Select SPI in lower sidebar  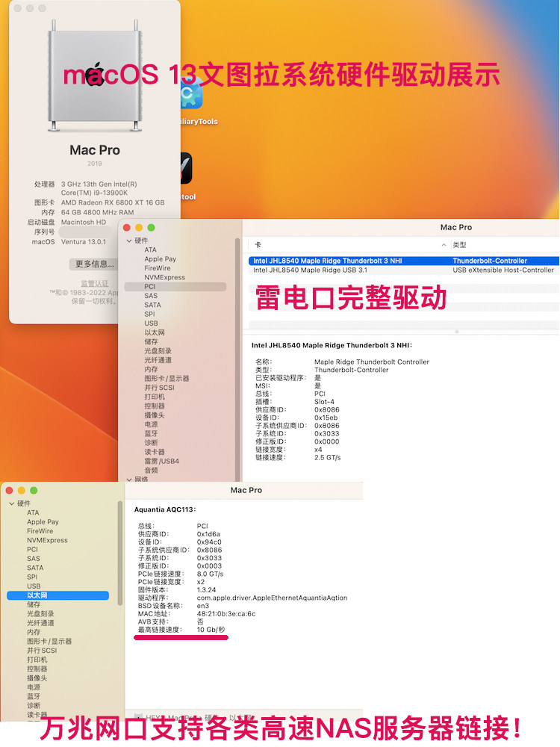(32, 577)
